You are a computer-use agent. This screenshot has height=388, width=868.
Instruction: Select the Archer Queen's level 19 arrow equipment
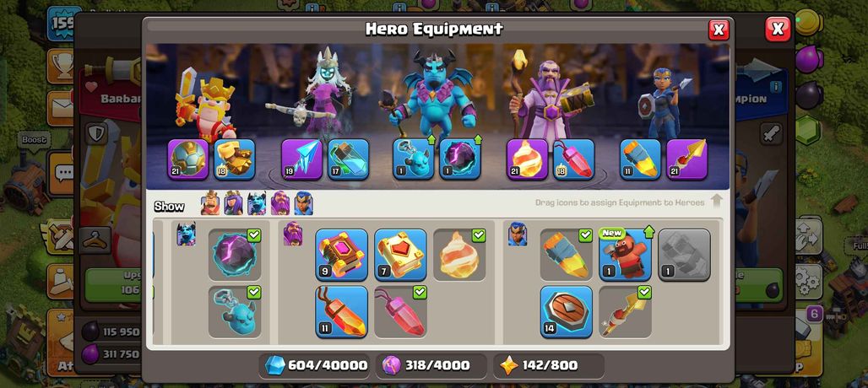coord(301,159)
